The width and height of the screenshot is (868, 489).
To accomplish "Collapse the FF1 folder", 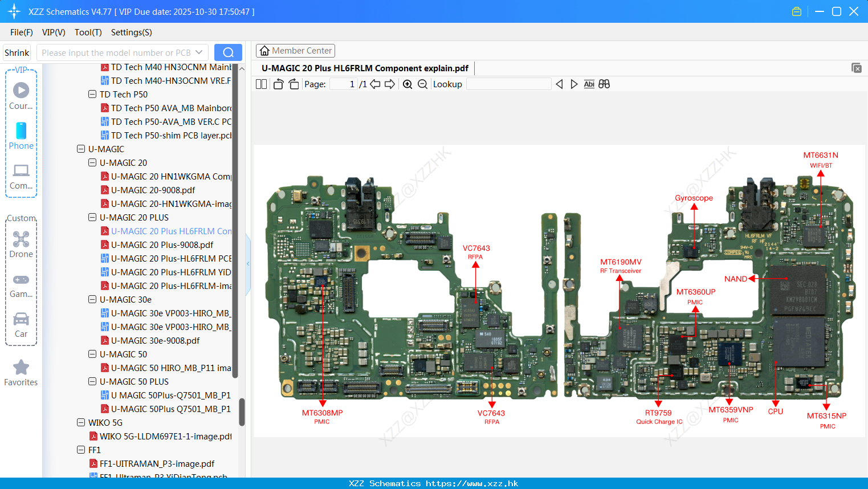I will coord(81,450).
